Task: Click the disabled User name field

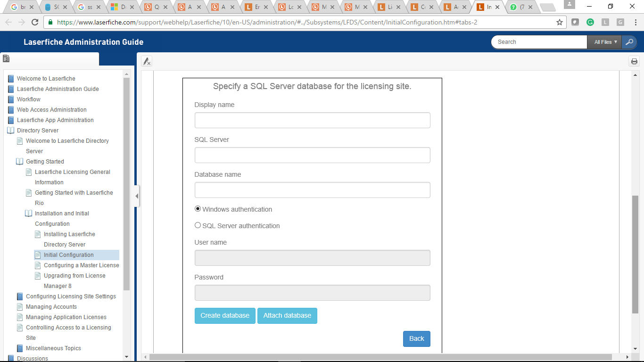Action: [312, 258]
